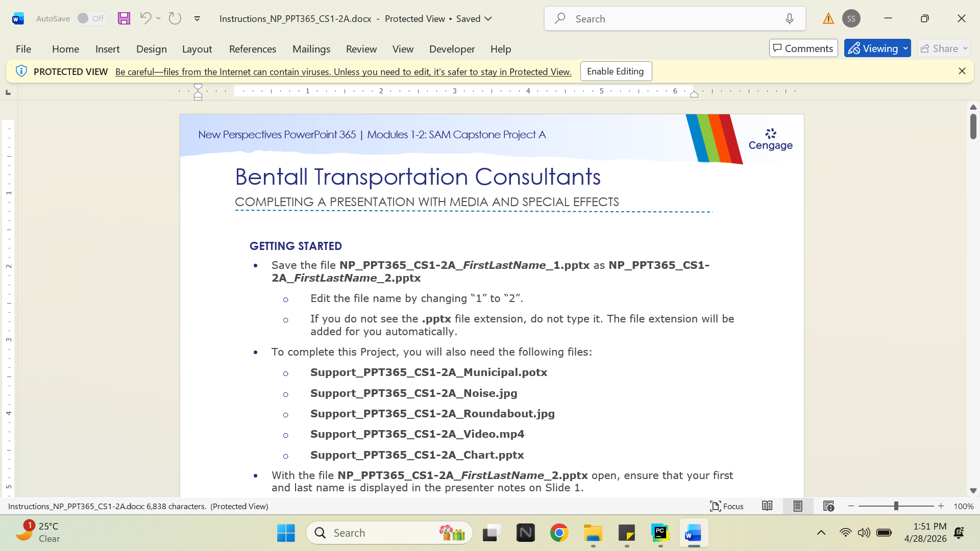Click Enable Editing button
The width and height of the screenshot is (980, 551).
pos(616,71)
